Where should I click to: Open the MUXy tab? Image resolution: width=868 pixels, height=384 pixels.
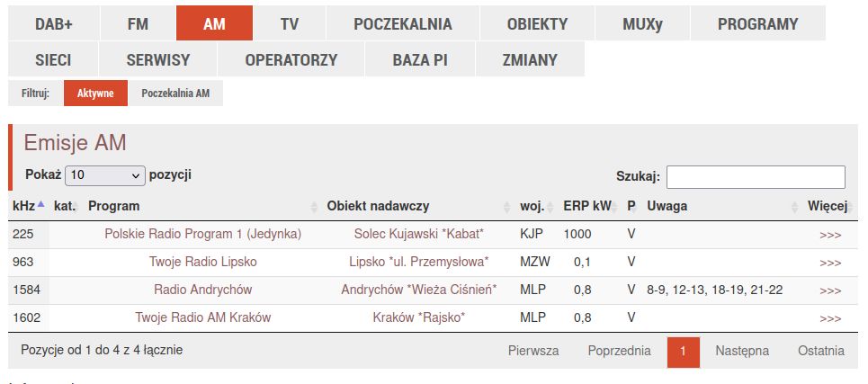pos(642,23)
